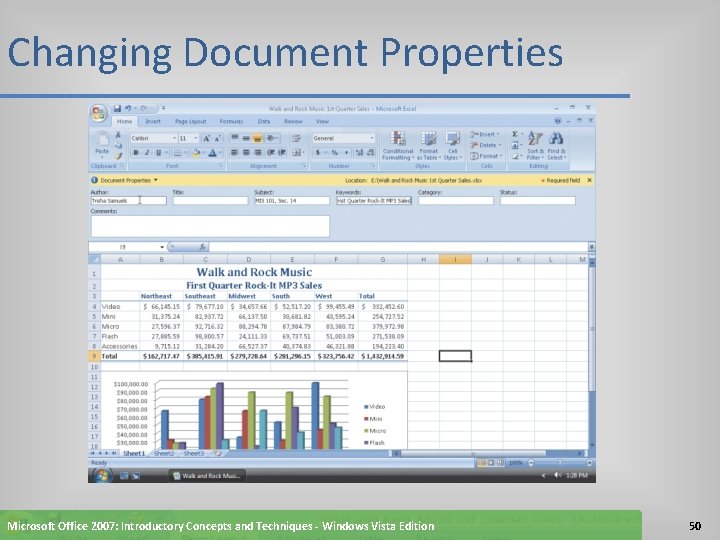Increase Decimal places
This screenshot has height=540, width=720.
pyautogui.click(x=359, y=152)
